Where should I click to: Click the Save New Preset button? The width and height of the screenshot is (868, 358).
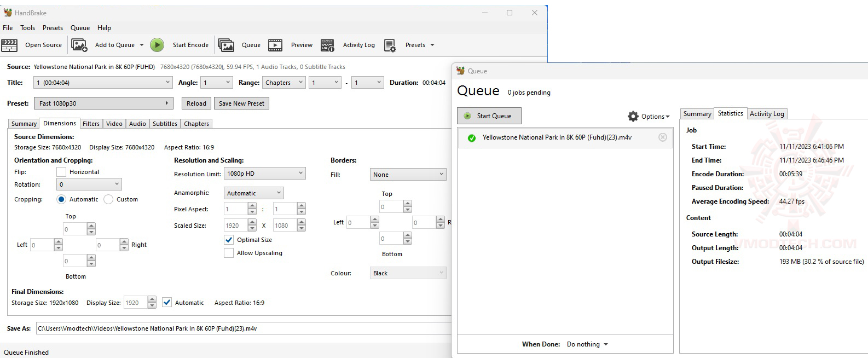click(241, 103)
